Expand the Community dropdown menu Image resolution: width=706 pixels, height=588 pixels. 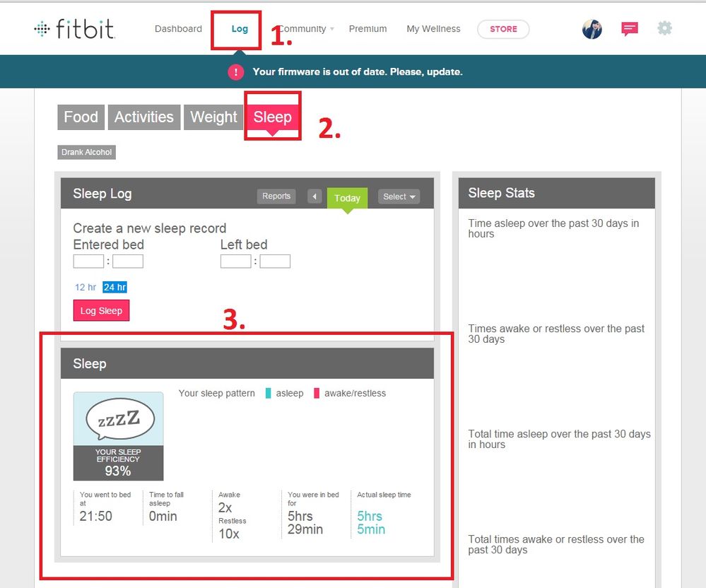click(x=306, y=29)
